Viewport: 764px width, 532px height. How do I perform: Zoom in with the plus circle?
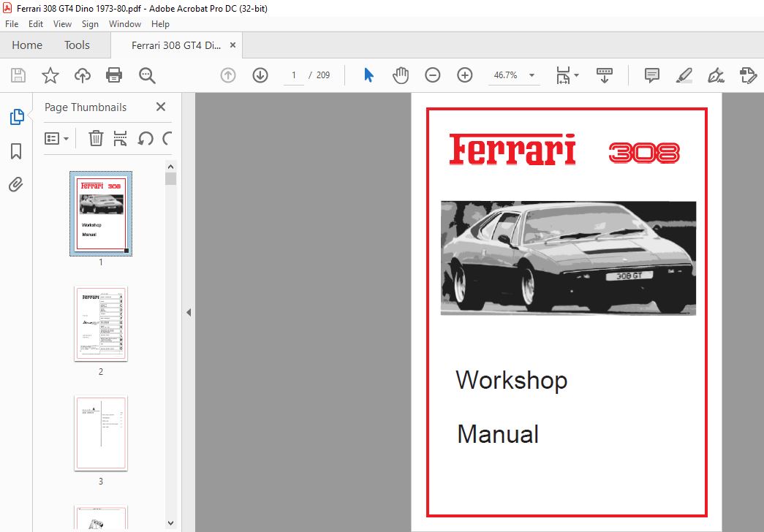(465, 75)
